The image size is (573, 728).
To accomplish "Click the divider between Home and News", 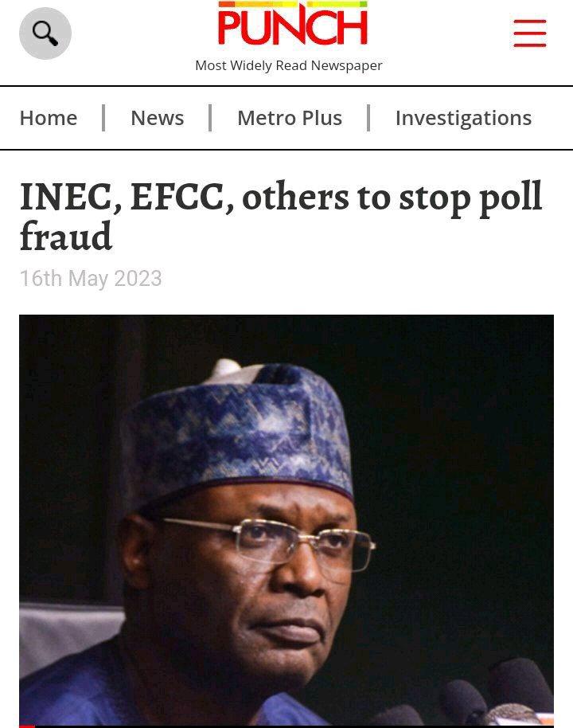I will pyautogui.click(x=103, y=118).
